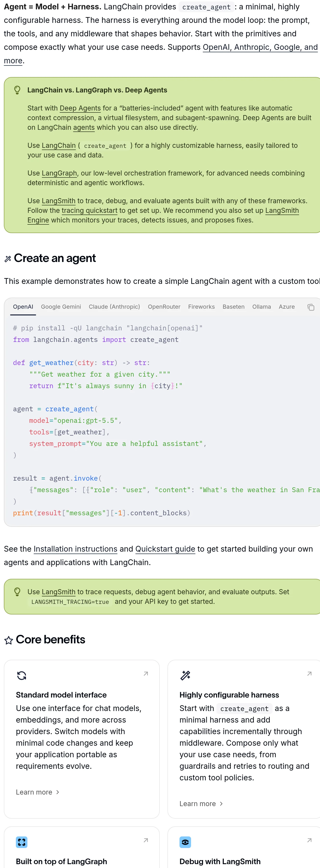Open Standard model interface card via its corner arrow icon
This screenshot has height=868, width=320.
point(146,674)
